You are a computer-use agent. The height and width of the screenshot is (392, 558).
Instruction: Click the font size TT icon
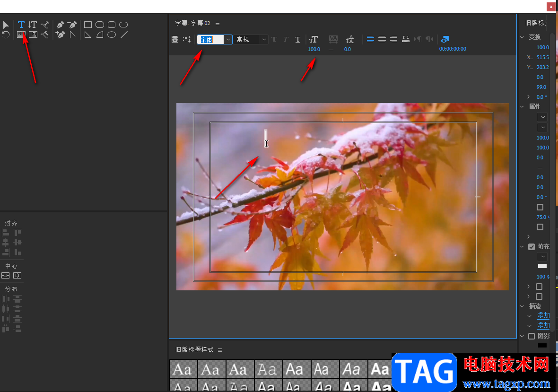coord(314,39)
